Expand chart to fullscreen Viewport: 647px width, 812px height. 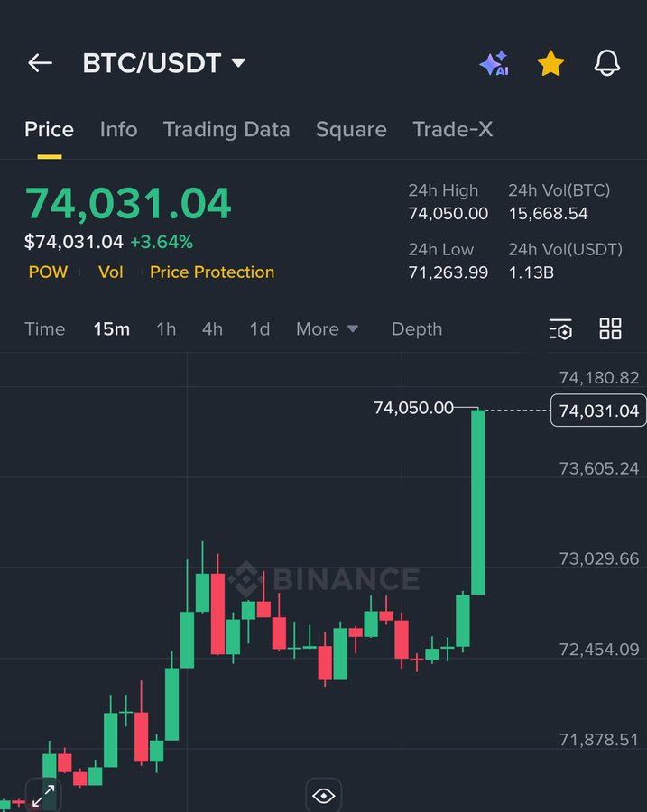42,796
